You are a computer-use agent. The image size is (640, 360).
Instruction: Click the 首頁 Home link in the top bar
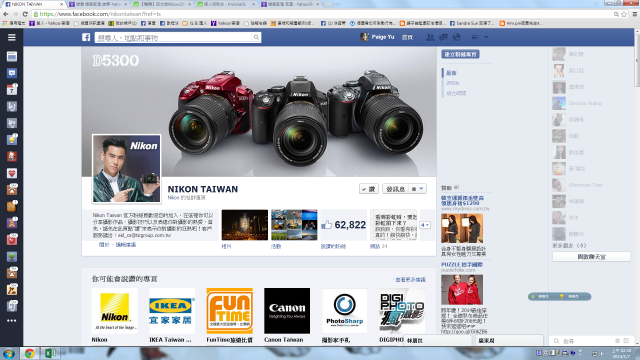[407, 37]
